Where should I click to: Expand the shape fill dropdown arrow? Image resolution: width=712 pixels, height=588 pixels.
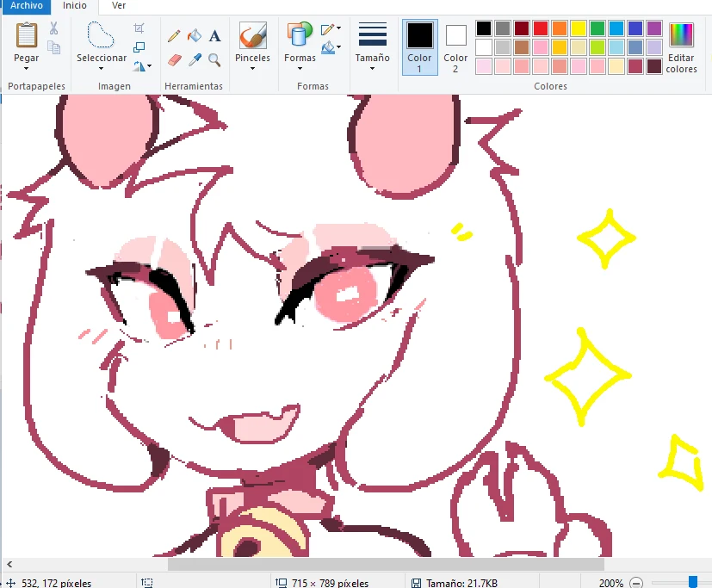pos(339,47)
